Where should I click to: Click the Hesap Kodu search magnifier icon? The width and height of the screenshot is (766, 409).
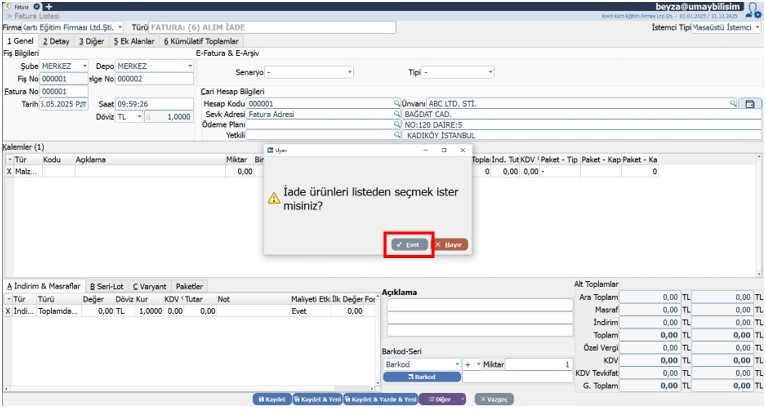397,103
